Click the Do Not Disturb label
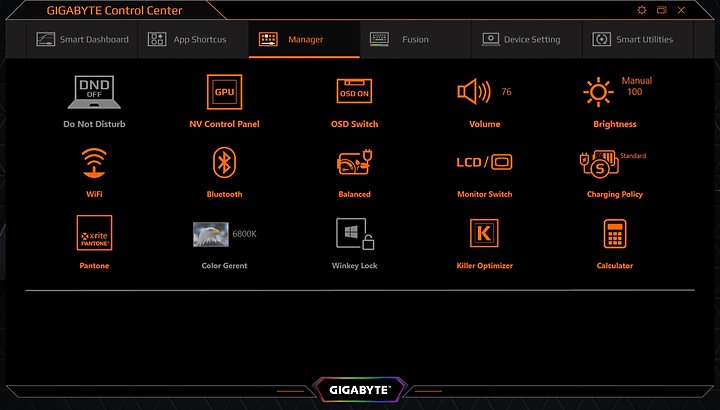720x410 pixels. pos(94,124)
